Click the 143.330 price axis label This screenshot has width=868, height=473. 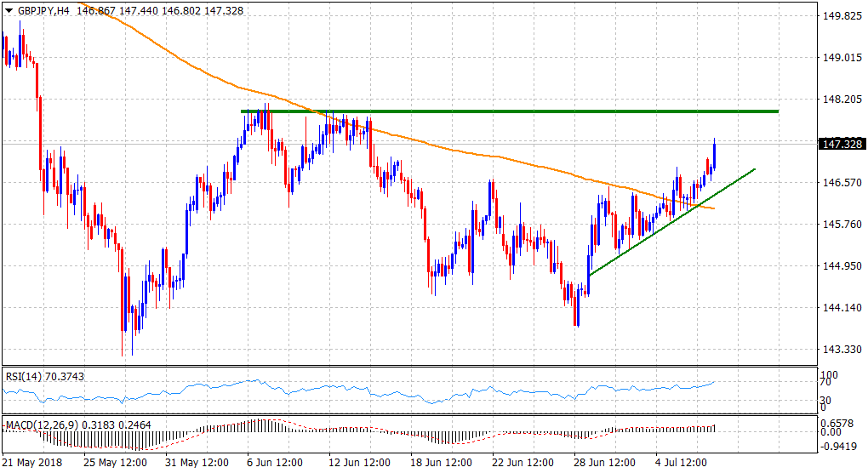[x=841, y=350]
